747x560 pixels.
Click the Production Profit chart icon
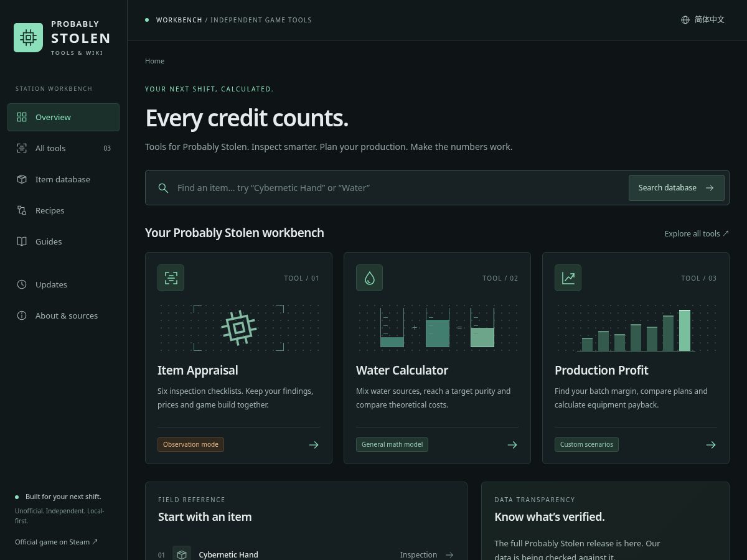pyautogui.click(x=568, y=278)
